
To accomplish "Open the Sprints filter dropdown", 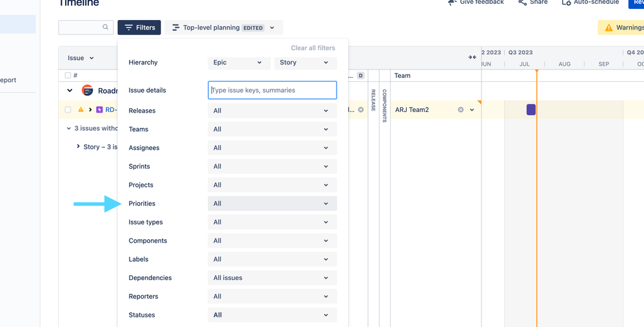I will pyautogui.click(x=272, y=167).
